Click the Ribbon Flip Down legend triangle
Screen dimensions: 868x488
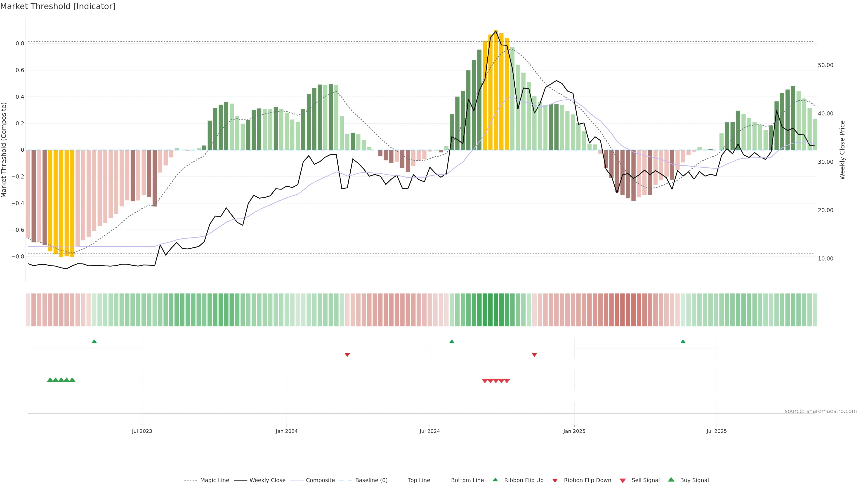coord(555,481)
